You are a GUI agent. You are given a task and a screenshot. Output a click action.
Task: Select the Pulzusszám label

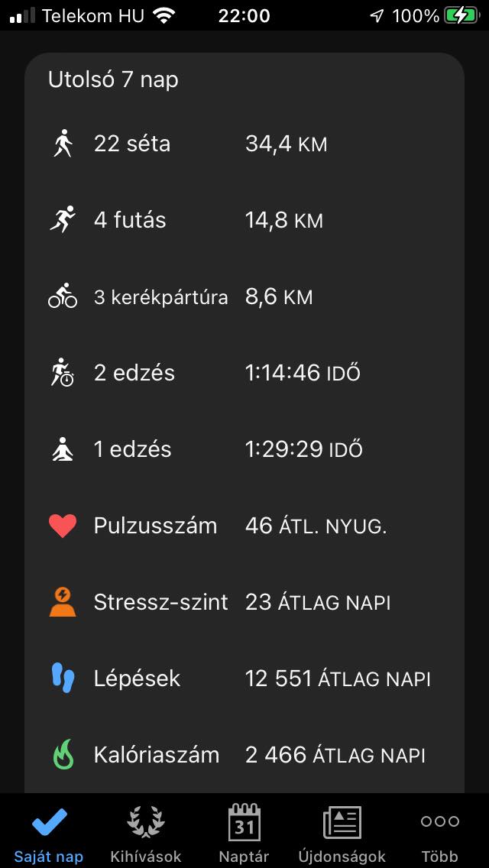pyautogui.click(x=155, y=526)
